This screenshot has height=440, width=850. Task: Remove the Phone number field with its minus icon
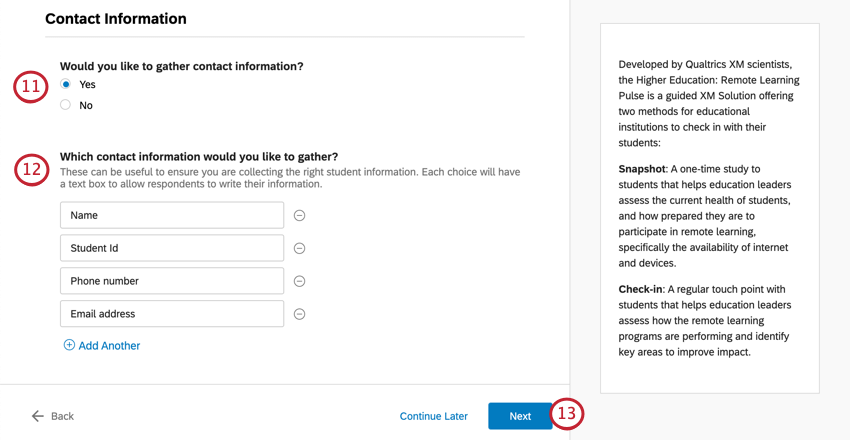tap(299, 281)
